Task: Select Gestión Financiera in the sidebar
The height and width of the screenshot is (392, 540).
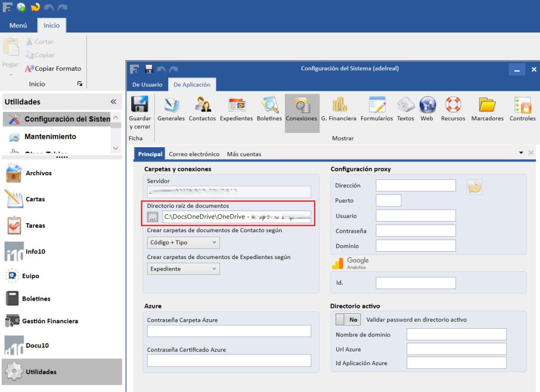Action: tap(50, 321)
